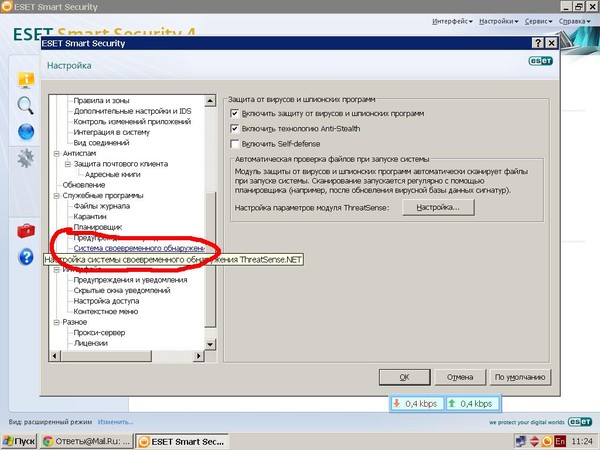Select Обновление tree item
This screenshot has width=600, height=450.
[x=84, y=185]
